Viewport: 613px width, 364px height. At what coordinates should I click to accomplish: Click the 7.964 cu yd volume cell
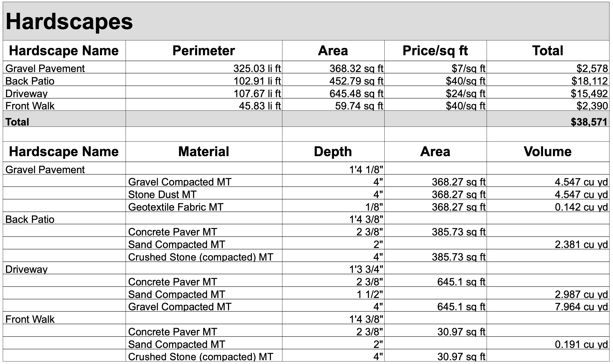[x=548, y=305]
